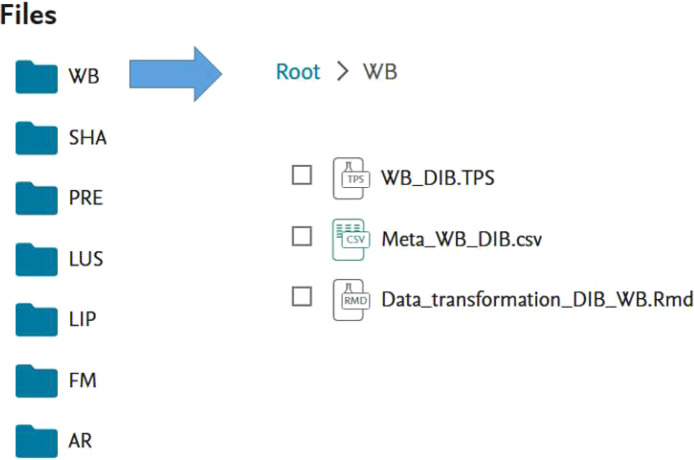
Task: Open the WB_DIB.TPS file name
Action: pos(438,178)
